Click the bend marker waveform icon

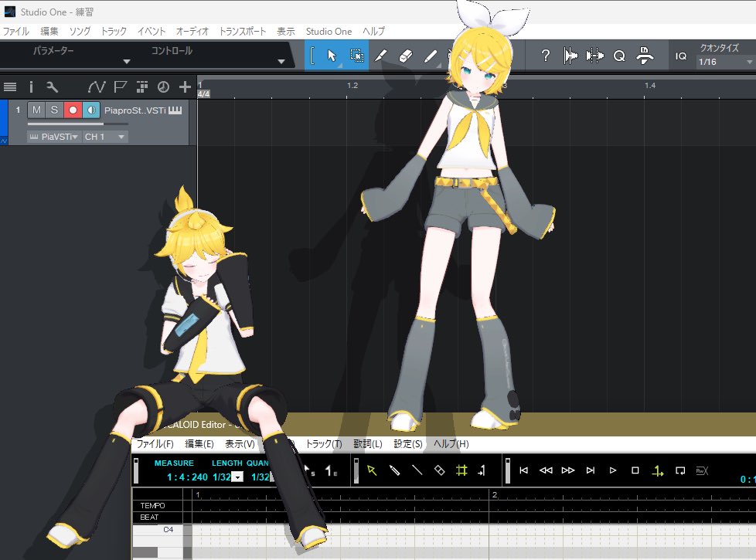(595, 56)
